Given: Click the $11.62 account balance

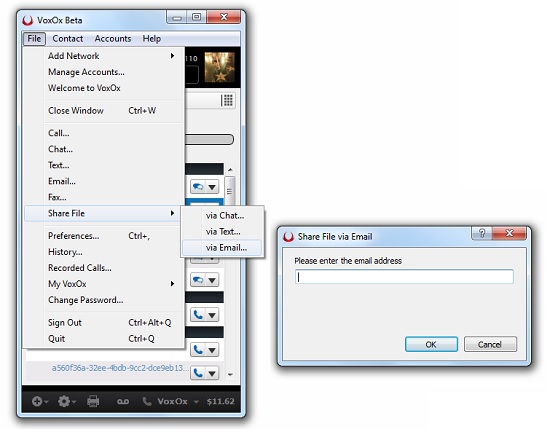Looking at the screenshot, I should click(x=220, y=402).
